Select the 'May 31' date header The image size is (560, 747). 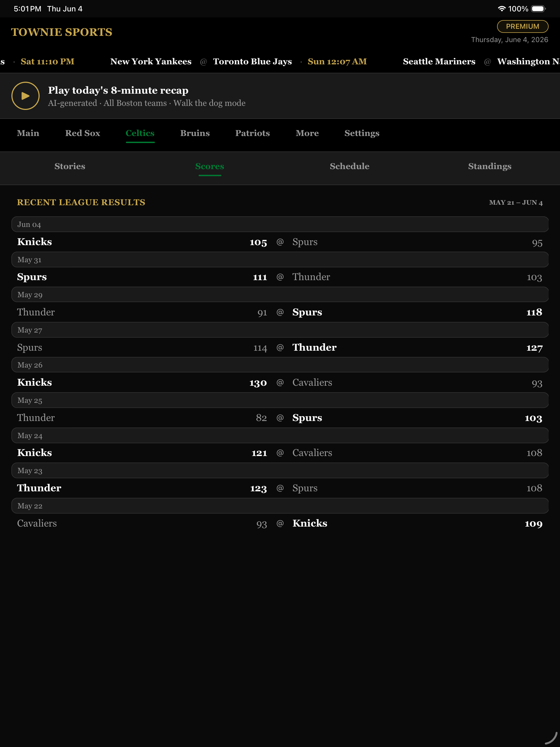point(280,260)
